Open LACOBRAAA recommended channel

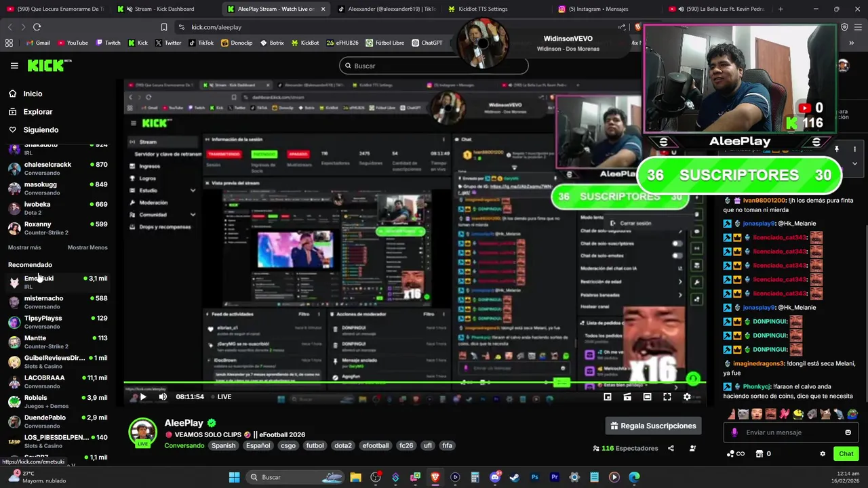tap(58, 382)
